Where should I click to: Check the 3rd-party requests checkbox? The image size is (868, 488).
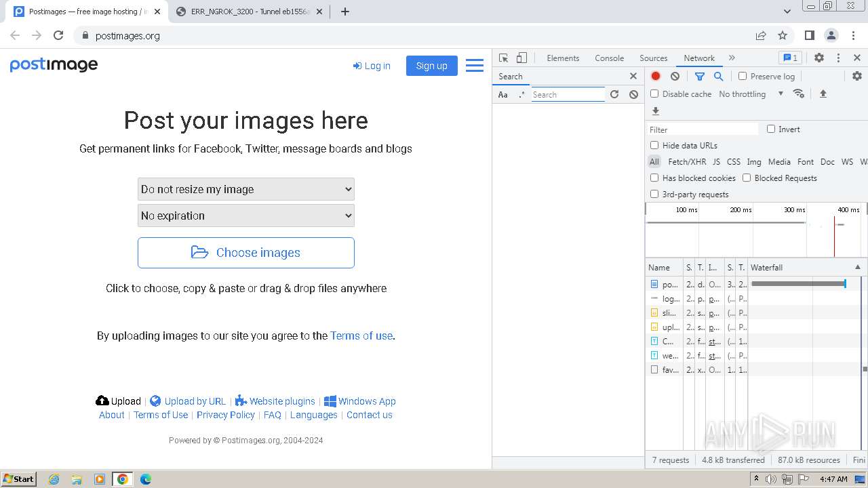[654, 194]
